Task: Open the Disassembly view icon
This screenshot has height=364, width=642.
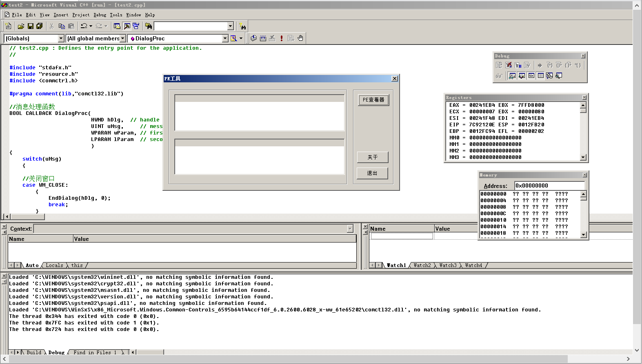Action: (559, 76)
